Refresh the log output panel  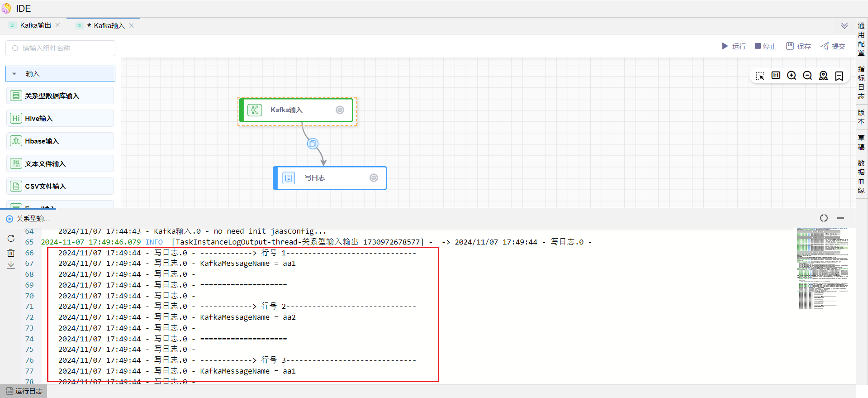pos(11,239)
